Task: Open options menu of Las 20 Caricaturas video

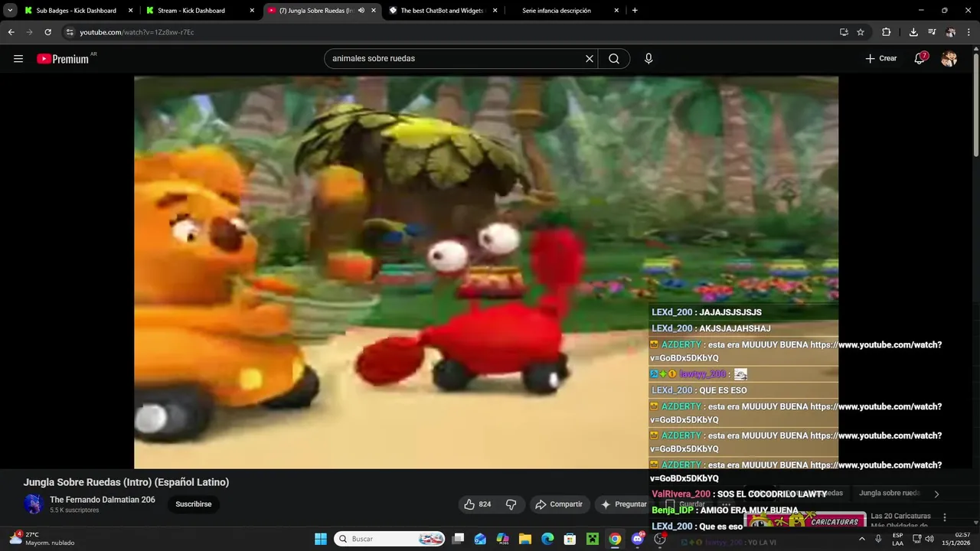Action: click(945, 517)
